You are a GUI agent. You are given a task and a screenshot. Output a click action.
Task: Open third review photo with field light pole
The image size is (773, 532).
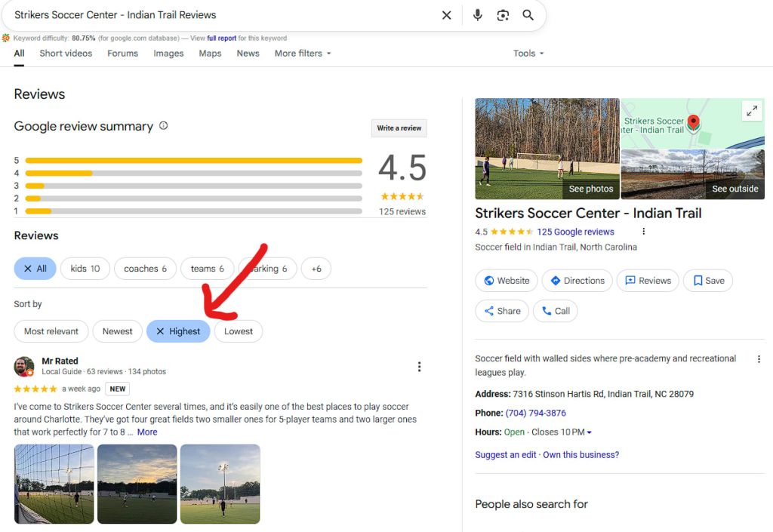click(x=220, y=484)
